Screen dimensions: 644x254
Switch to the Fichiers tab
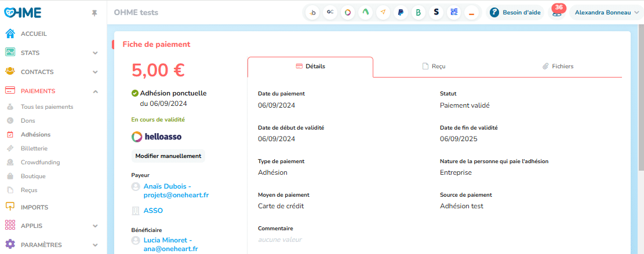pyautogui.click(x=558, y=67)
